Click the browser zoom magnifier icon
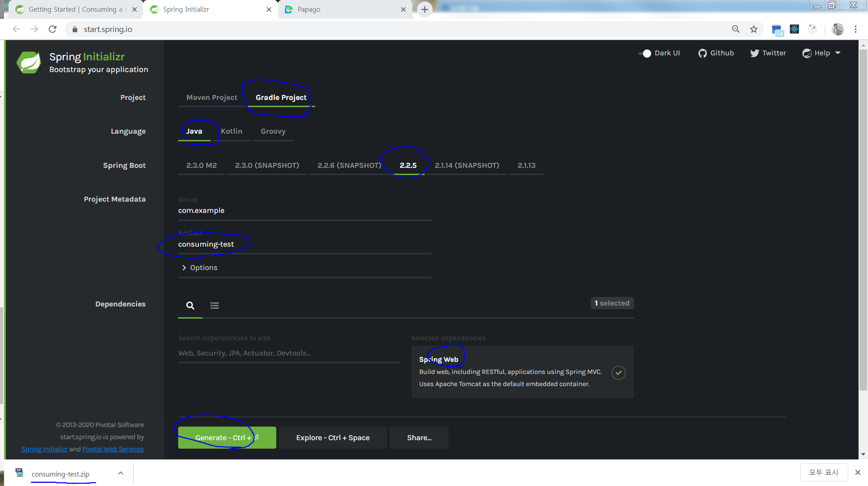Viewport: 868px width, 486px height. coord(736,29)
